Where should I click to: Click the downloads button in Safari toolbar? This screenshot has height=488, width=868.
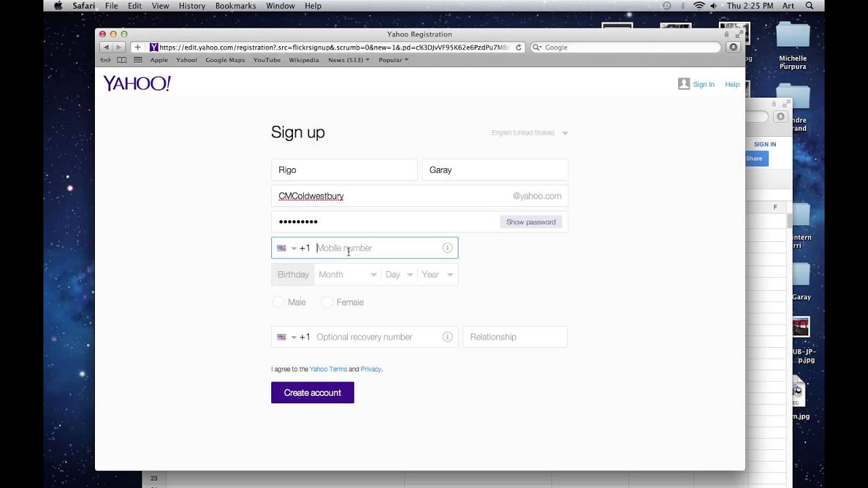coord(733,47)
